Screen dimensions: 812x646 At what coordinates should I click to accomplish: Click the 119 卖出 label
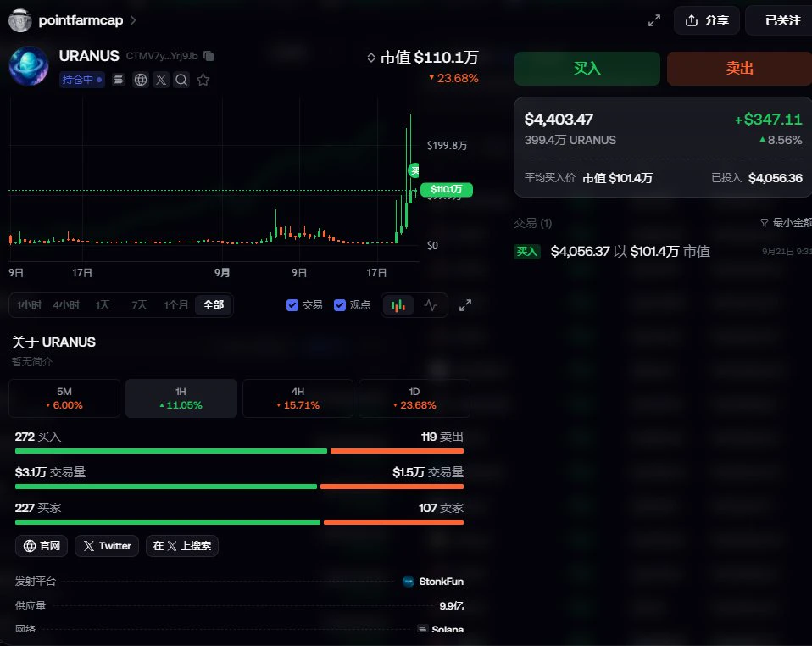click(442, 437)
